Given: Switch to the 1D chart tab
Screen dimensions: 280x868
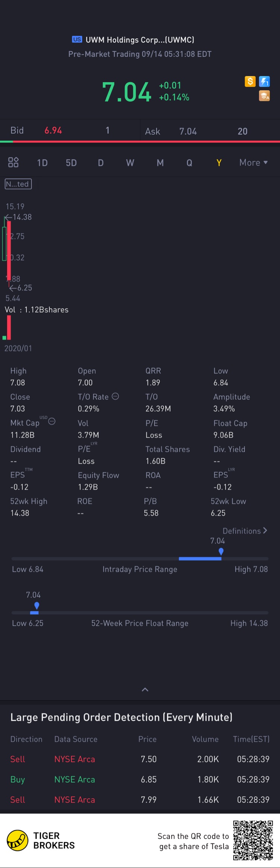Looking at the screenshot, I should [x=42, y=163].
